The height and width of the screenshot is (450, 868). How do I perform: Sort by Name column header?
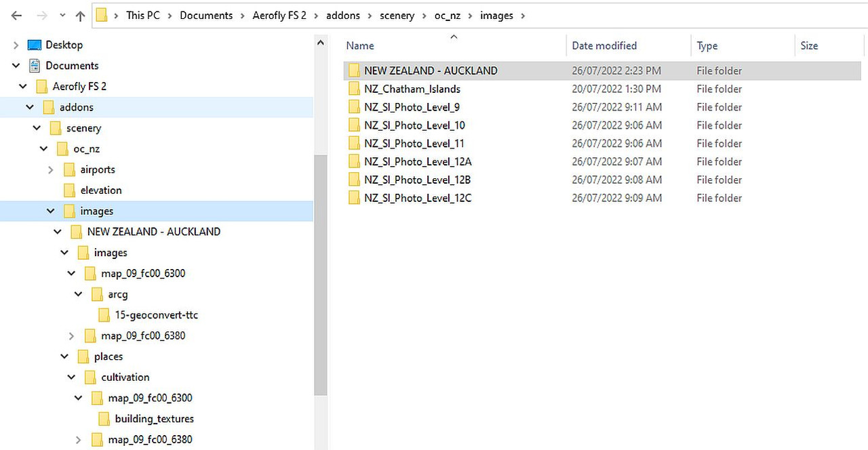pos(360,45)
